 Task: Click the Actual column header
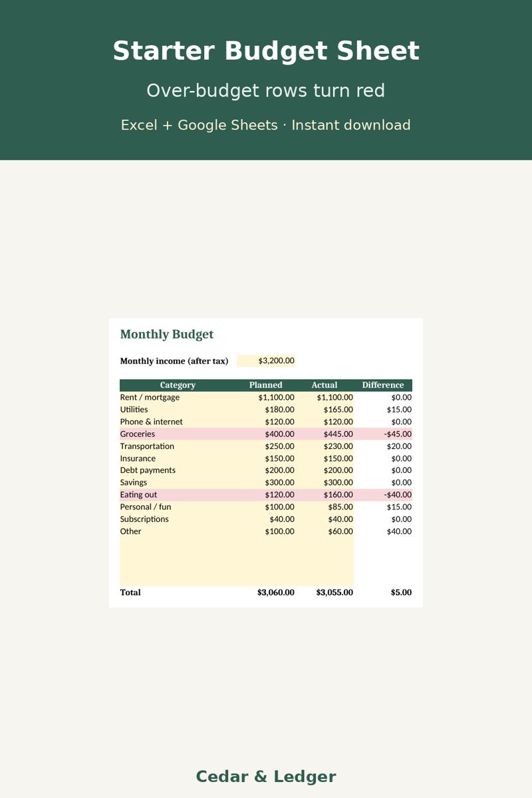[325, 385]
